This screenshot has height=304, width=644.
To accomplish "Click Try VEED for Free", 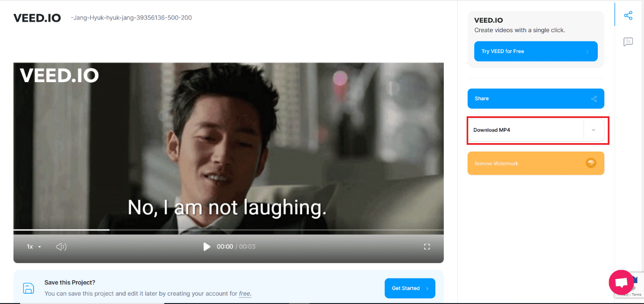I will point(536,51).
